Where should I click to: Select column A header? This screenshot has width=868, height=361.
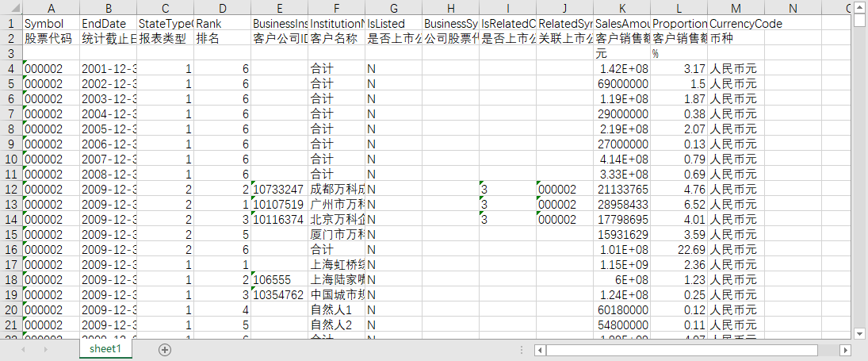tap(52, 8)
